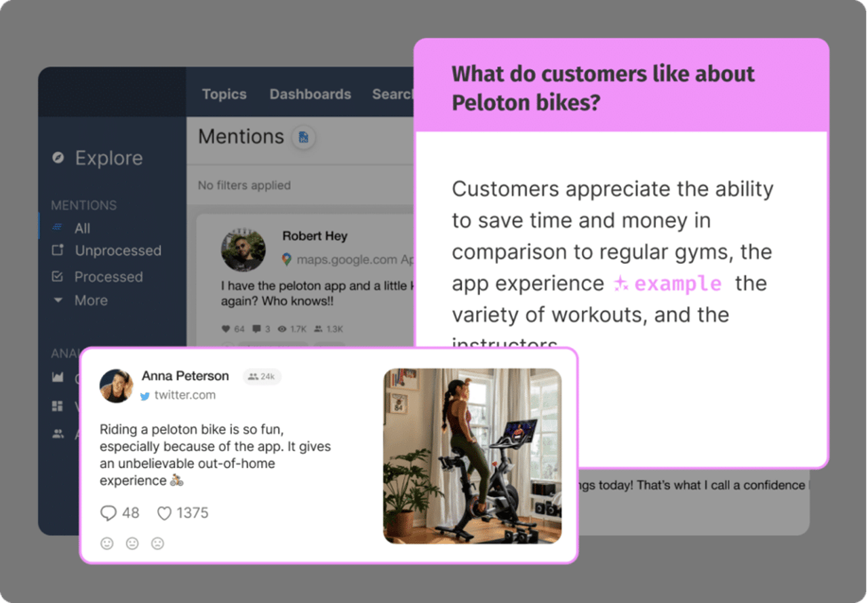Toggle the neutral face emoji on Anna's tweet

point(132,543)
